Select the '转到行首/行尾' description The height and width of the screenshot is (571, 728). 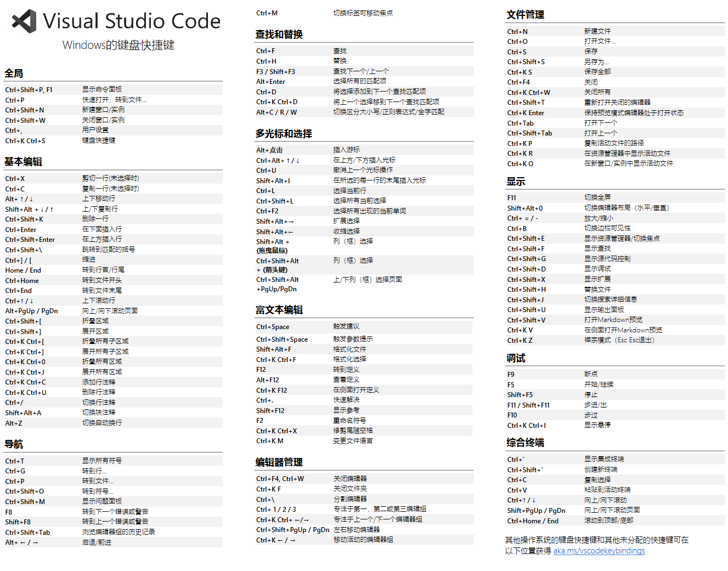pos(103,270)
